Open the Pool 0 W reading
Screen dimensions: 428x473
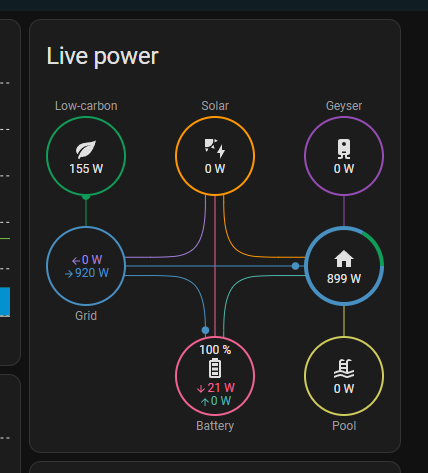344,389
